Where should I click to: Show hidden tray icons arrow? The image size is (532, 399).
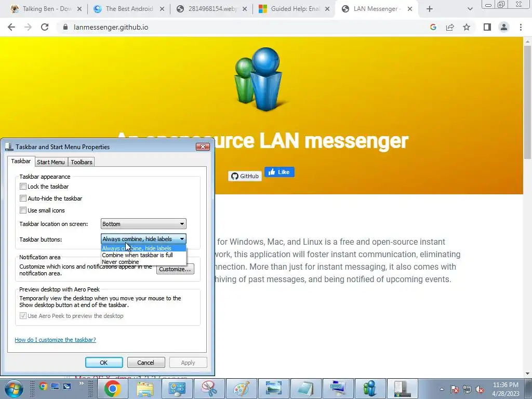pyautogui.click(x=442, y=390)
